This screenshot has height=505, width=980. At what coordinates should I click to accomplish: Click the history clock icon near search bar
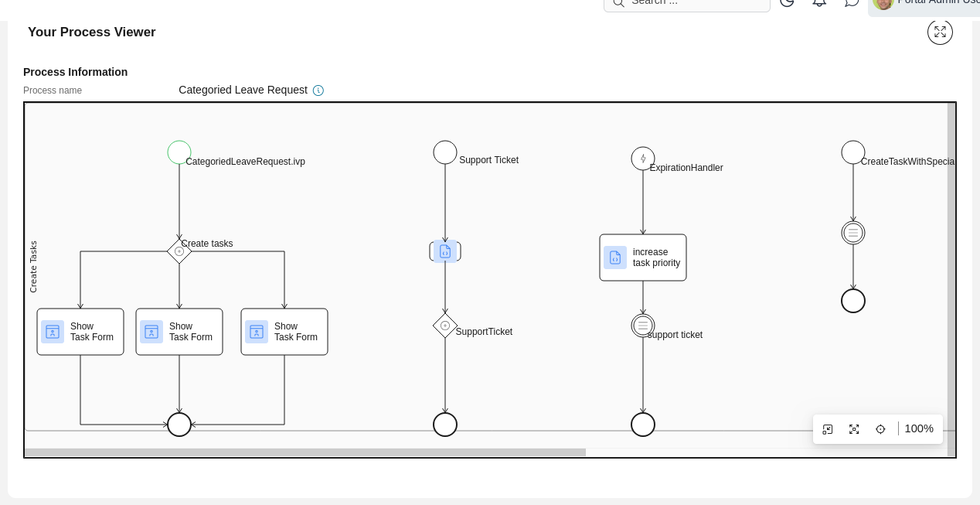click(x=788, y=2)
